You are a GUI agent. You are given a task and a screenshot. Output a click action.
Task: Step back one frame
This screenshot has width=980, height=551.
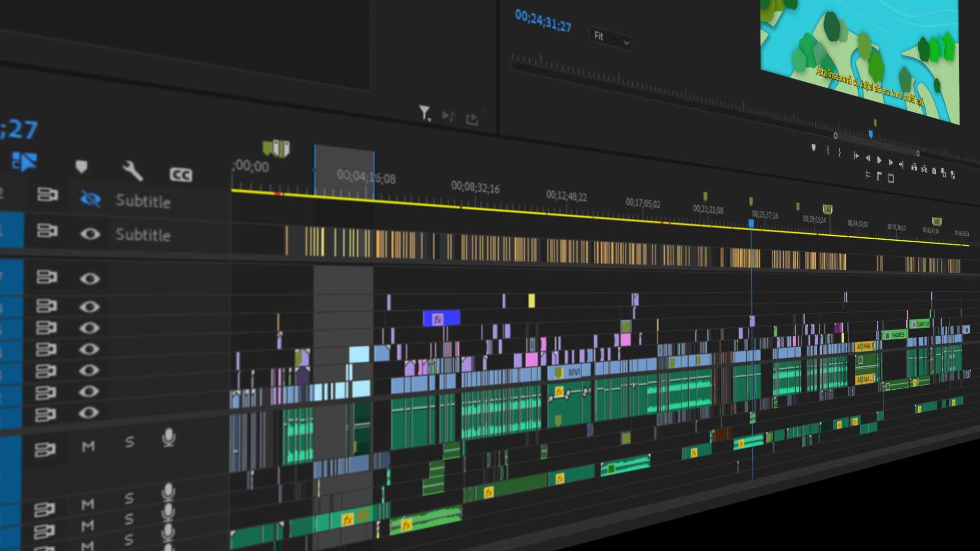[868, 158]
